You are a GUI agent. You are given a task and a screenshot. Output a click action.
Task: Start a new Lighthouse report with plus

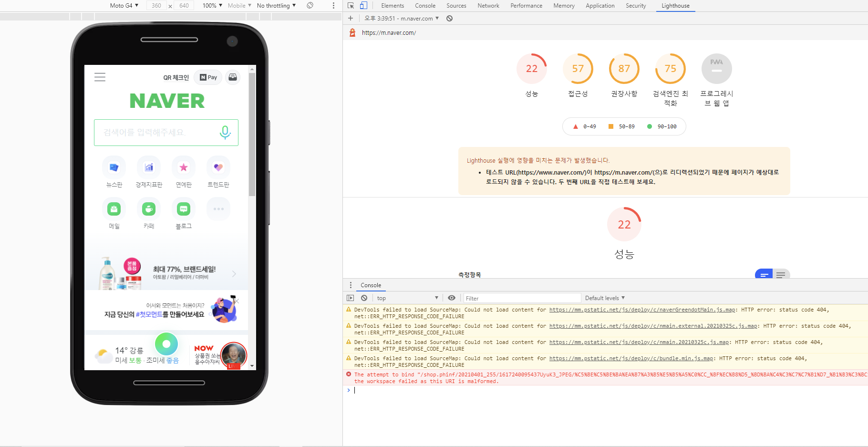[x=351, y=18]
